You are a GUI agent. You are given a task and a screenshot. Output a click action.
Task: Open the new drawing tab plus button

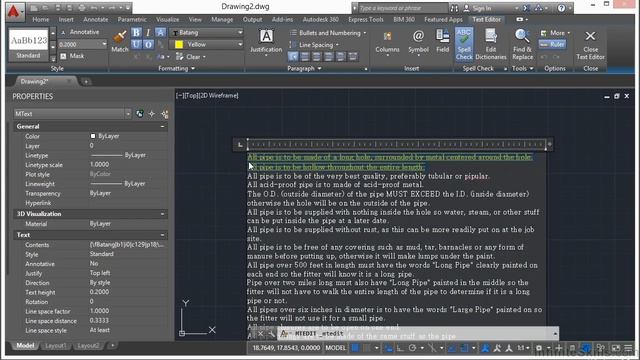tap(86, 82)
